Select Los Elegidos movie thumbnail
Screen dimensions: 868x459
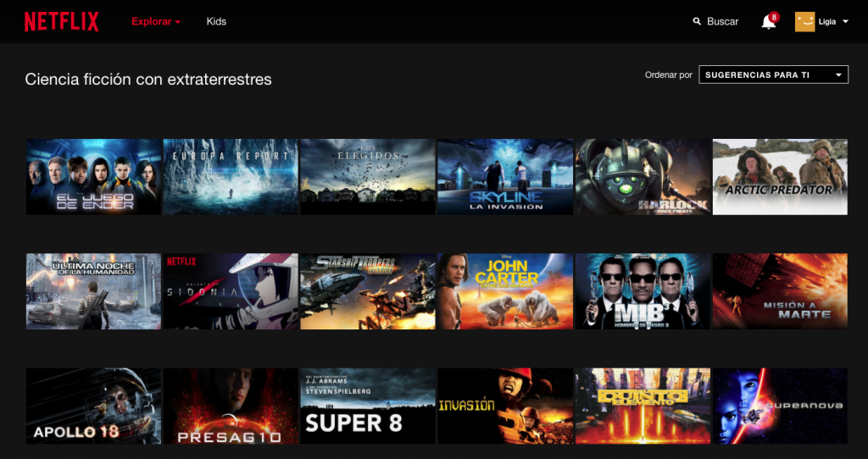(368, 177)
